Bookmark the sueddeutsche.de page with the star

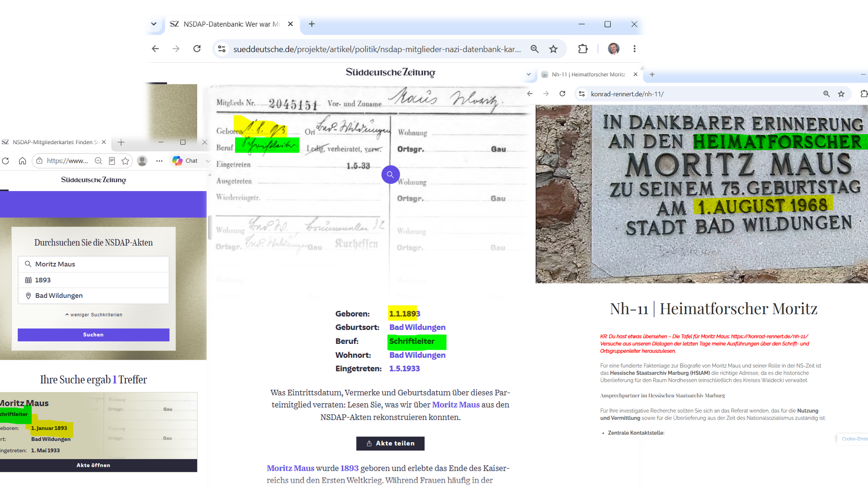(553, 49)
